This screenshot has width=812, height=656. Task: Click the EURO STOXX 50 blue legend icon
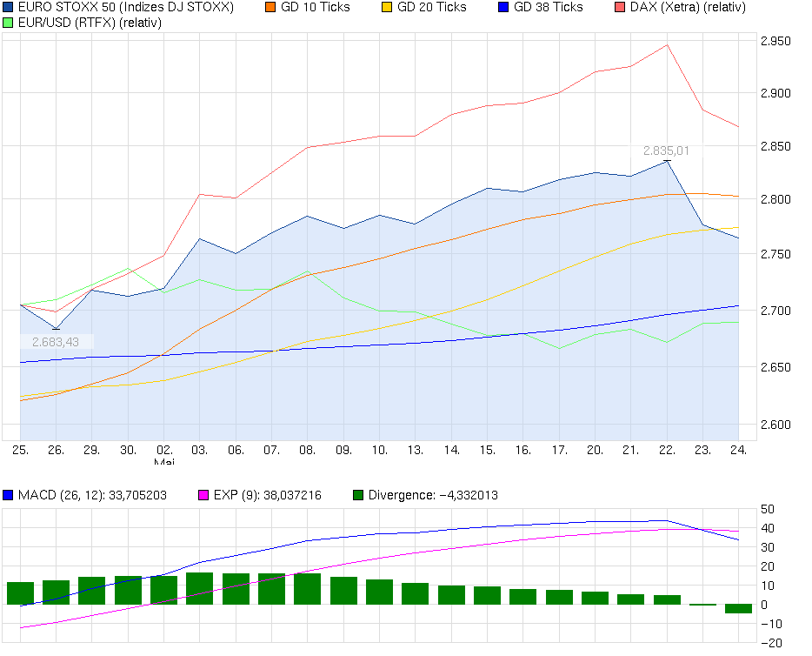click(x=9, y=8)
